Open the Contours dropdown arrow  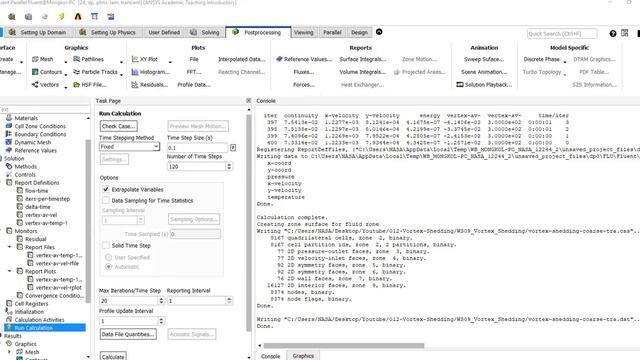(x=66, y=74)
